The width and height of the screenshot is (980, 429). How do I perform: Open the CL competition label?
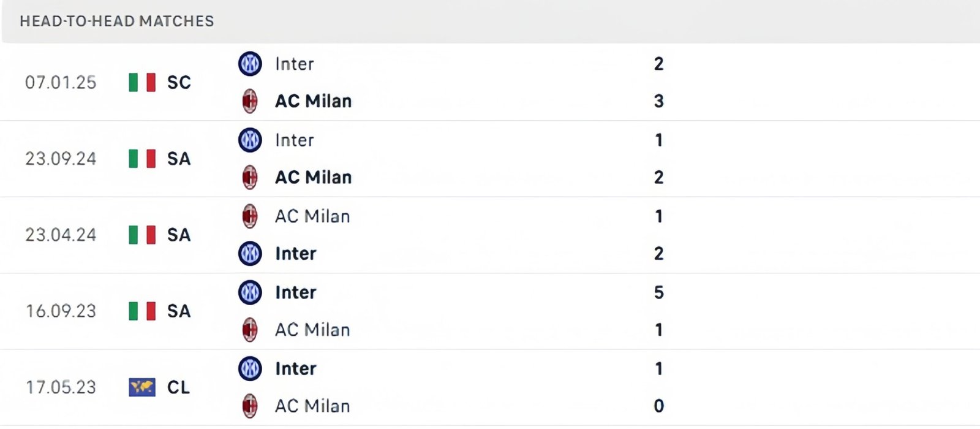pos(178,388)
